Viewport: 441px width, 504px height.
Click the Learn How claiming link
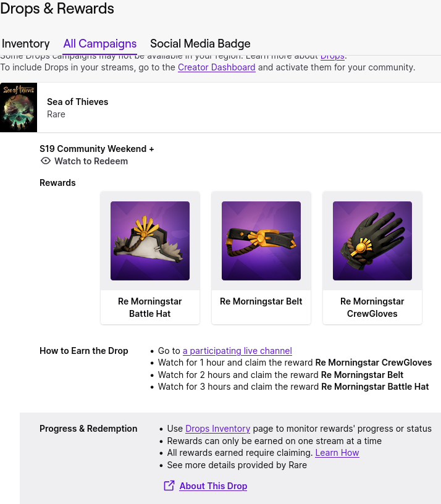(x=337, y=453)
